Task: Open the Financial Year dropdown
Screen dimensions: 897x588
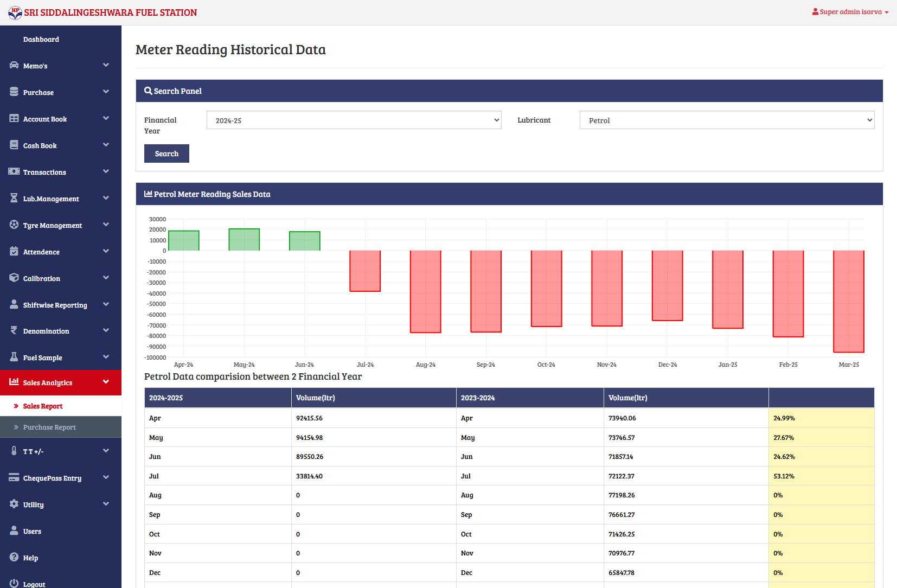Action: [354, 120]
